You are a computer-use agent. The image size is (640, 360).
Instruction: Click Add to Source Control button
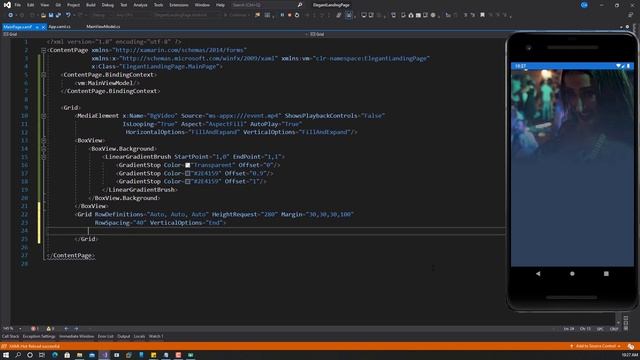(596, 346)
